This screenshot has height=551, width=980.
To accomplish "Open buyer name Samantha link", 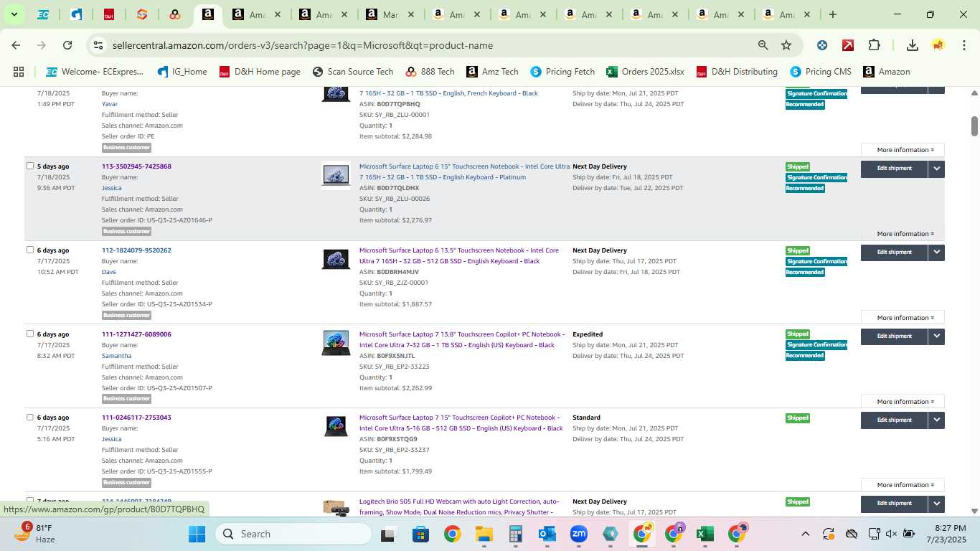I will 116,356.
